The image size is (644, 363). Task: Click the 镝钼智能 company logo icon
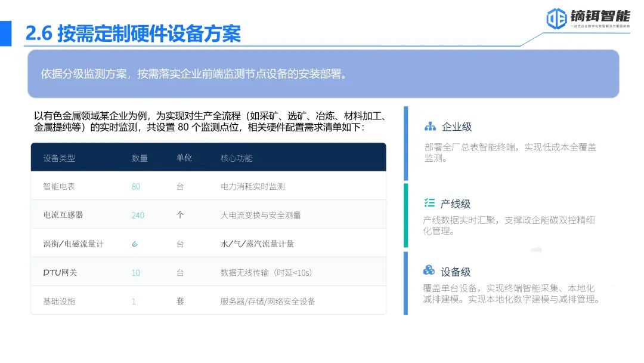pyautogui.click(x=556, y=19)
